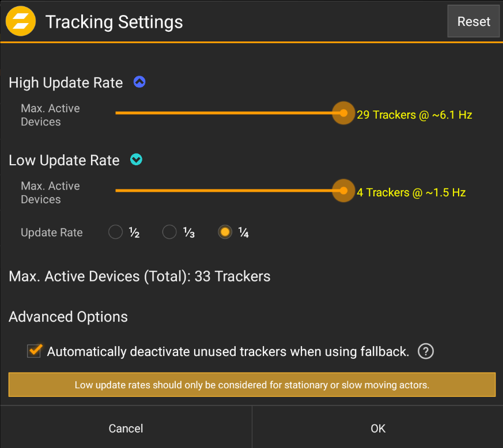Expand the Low Update Rate section
The height and width of the screenshot is (448, 503).
(136, 160)
